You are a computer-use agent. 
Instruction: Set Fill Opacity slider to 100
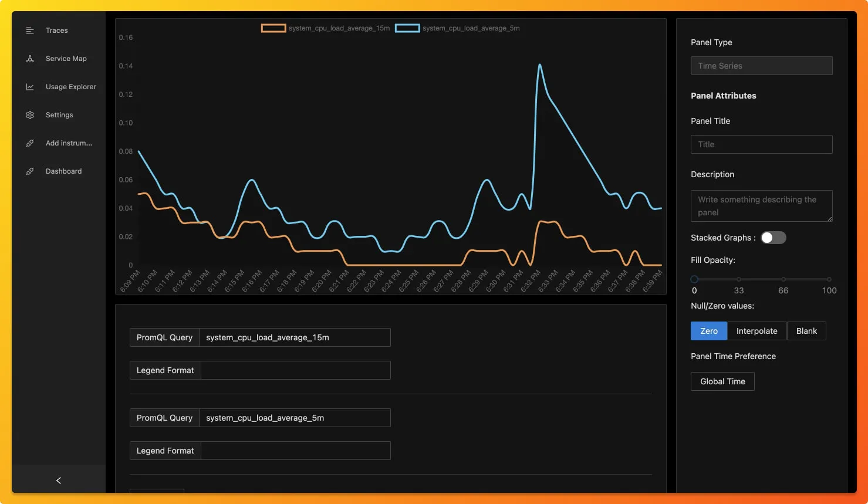pyautogui.click(x=829, y=279)
